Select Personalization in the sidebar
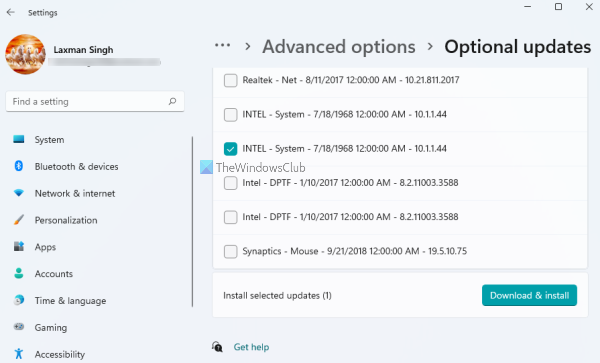Viewport: 600px width, 363px height. [x=66, y=220]
